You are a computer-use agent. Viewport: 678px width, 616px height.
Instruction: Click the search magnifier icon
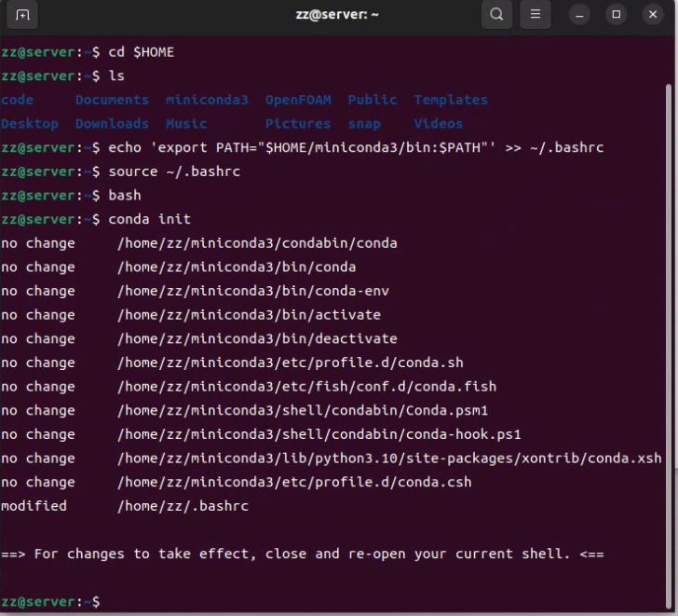pos(497,15)
